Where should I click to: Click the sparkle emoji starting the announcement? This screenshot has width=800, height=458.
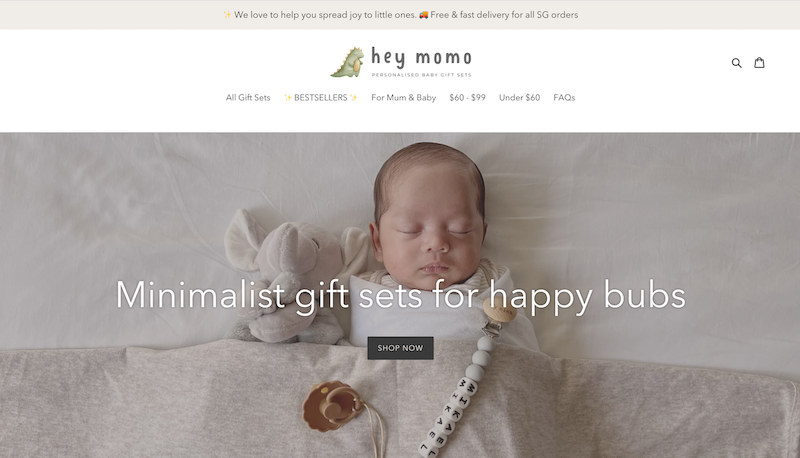click(227, 15)
